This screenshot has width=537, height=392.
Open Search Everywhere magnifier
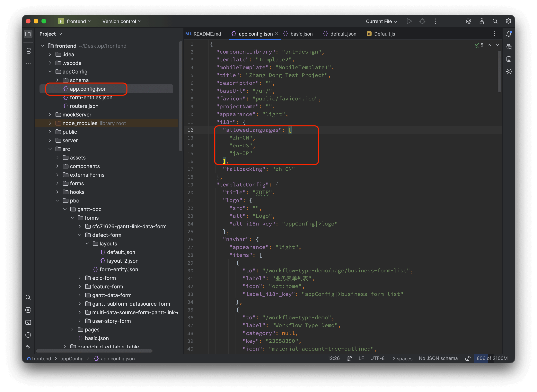click(x=495, y=21)
